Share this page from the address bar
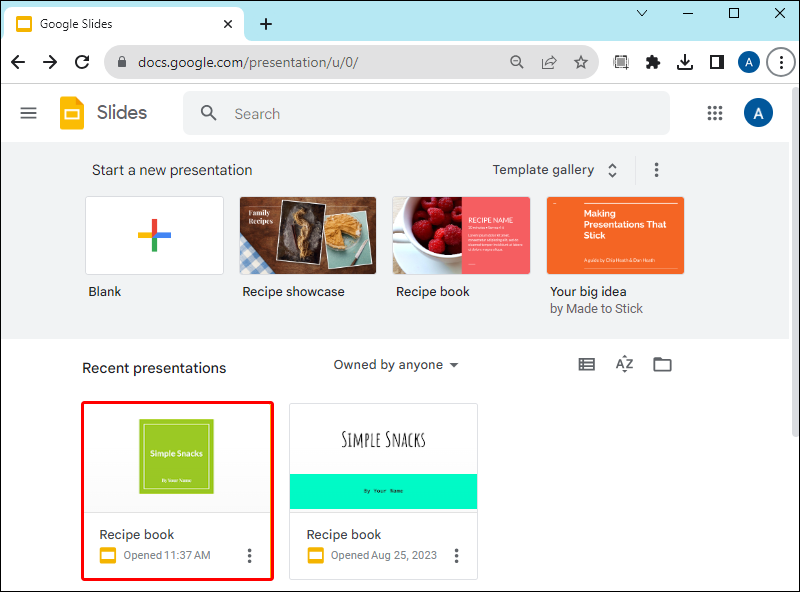 (549, 62)
